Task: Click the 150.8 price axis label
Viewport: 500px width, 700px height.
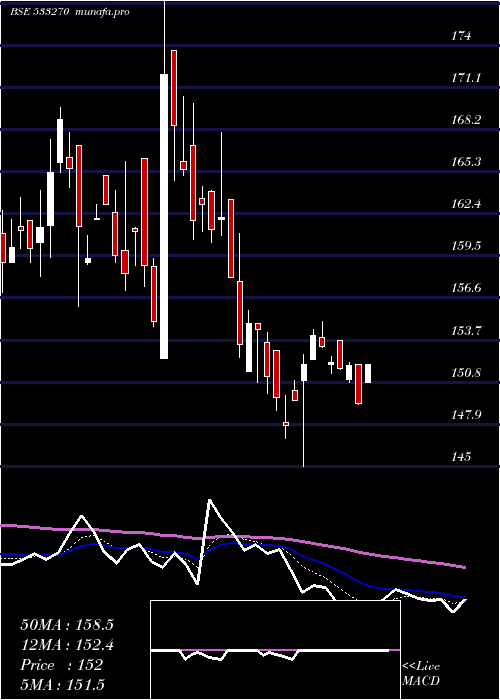Action: [x=465, y=372]
